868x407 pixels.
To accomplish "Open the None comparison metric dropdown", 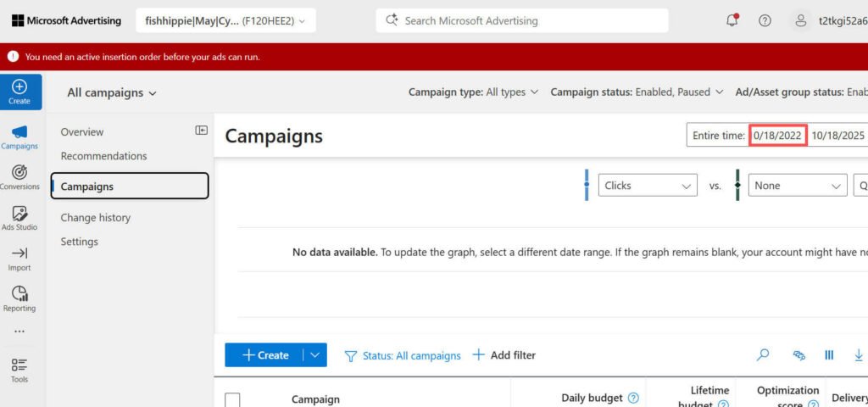I will coord(797,186).
